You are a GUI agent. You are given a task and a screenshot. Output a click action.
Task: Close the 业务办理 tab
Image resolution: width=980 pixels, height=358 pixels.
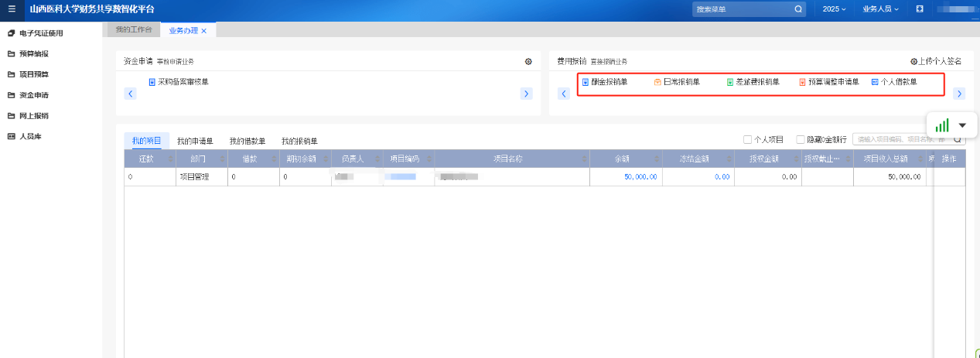pyautogui.click(x=204, y=31)
